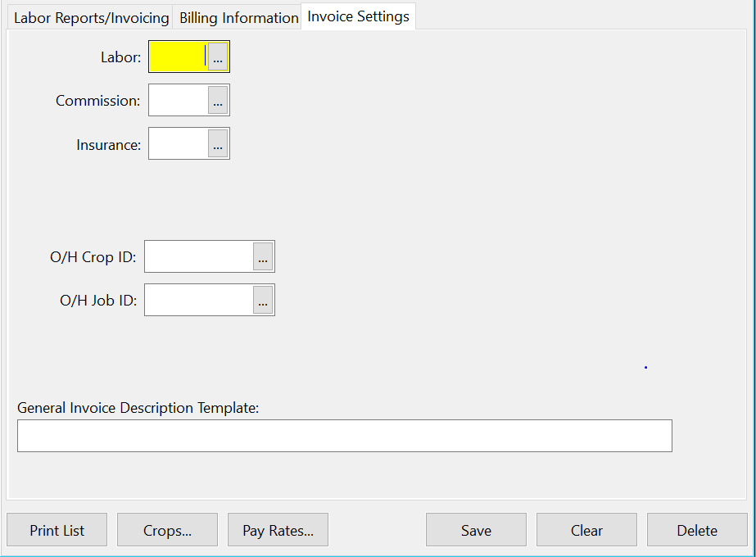Open the Commission lookup ellipsis button
Viewport: 756px width, 557px height.
click(218, 101)
